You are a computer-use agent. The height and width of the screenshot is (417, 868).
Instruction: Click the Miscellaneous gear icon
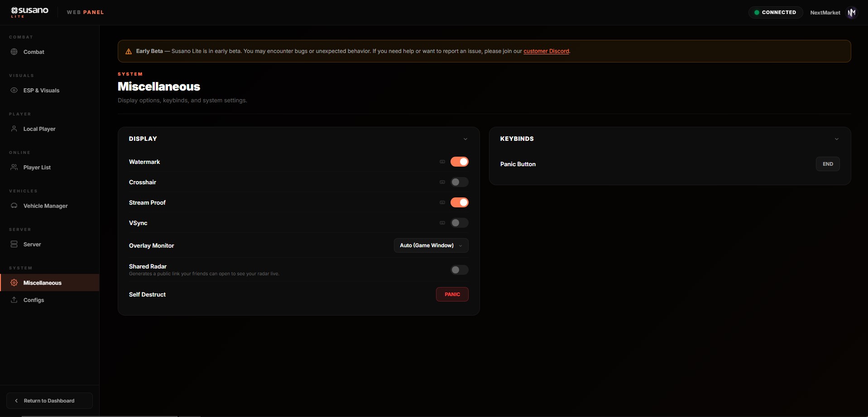pyautogui.click(x=14, y=283)
